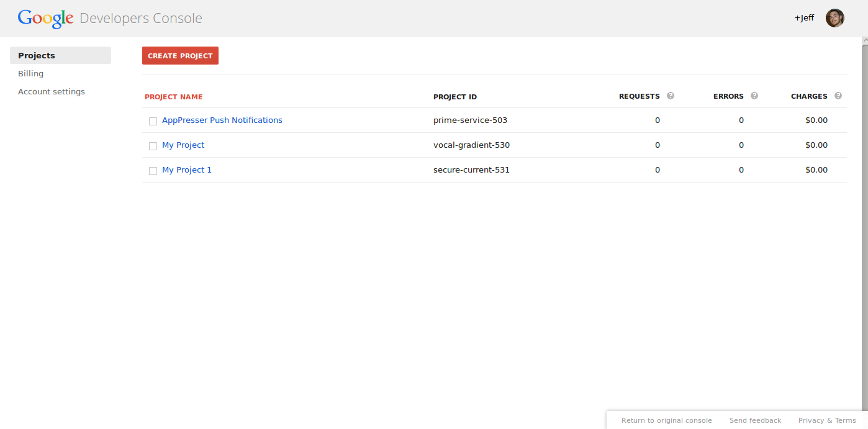This screenshot has height=429, width=868.
Task: Tick the AppPresser Push Notifications checkbox
Action: (153, 121)
